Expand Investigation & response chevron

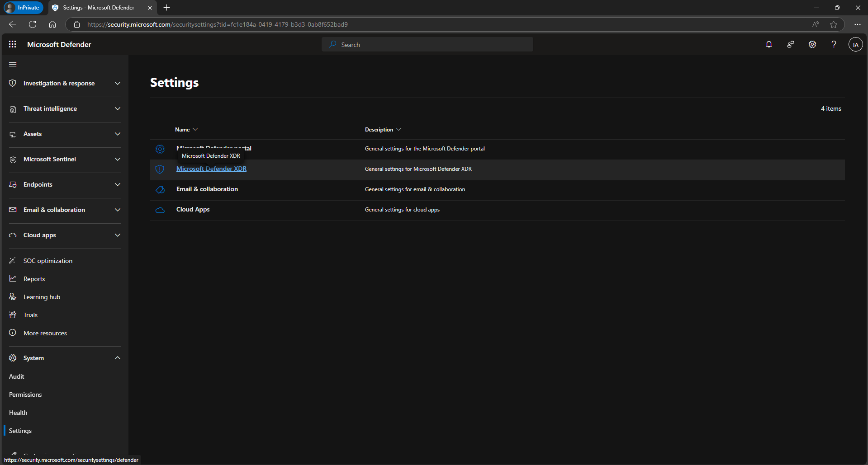tap(118, 83)
